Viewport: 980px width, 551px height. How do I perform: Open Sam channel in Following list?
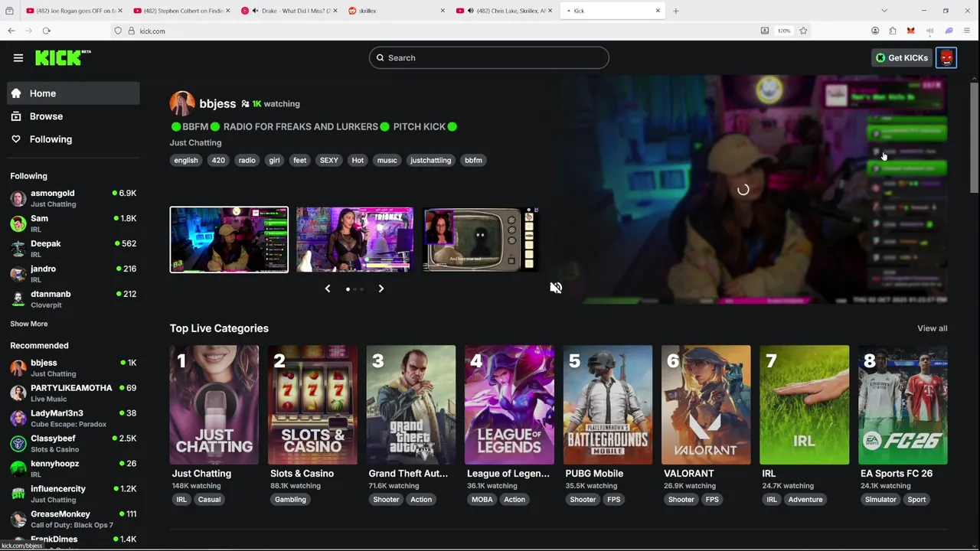[x=73, y=223]
